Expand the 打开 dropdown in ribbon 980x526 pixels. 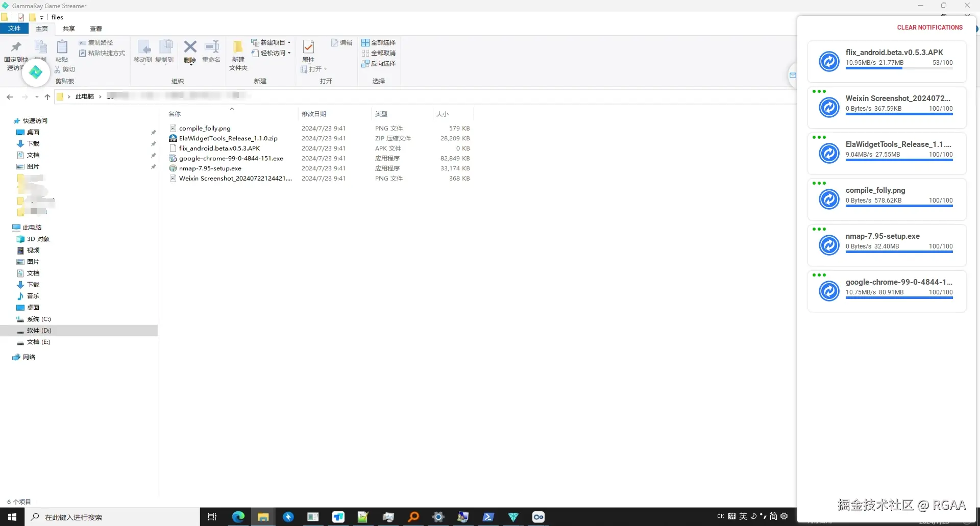pyautogui.click(x=325, y=69)
